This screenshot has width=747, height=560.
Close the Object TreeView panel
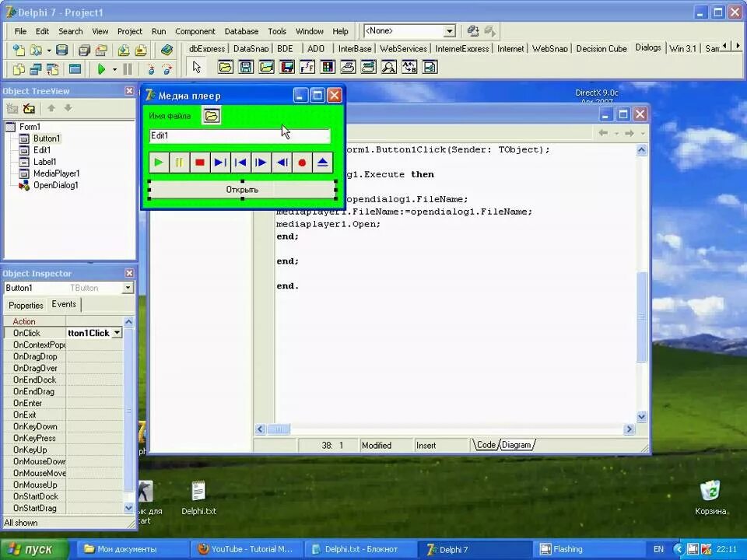click(129, 90)
